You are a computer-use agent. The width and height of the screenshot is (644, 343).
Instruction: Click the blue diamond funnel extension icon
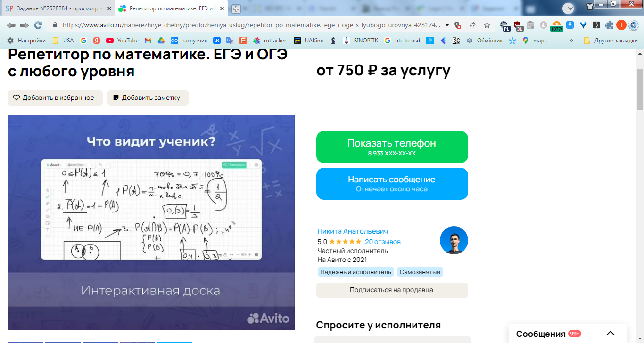(x=583, y=25)
